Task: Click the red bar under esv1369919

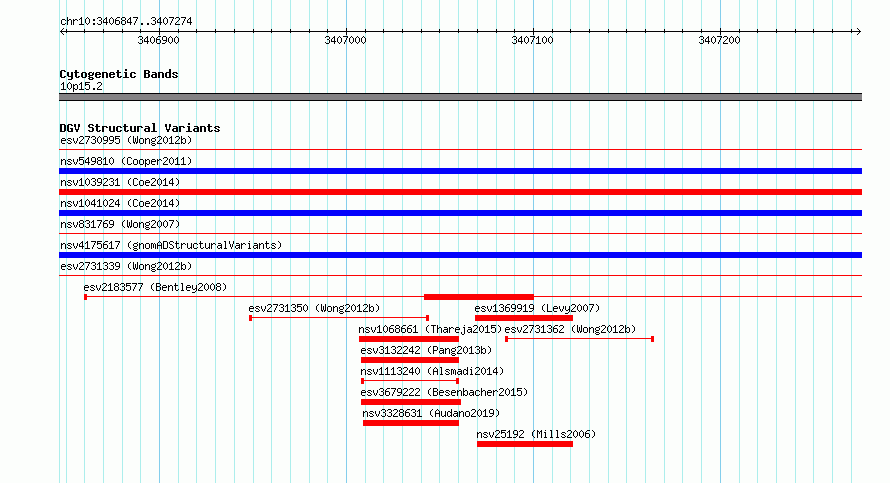Action: (x=523, y=318)
